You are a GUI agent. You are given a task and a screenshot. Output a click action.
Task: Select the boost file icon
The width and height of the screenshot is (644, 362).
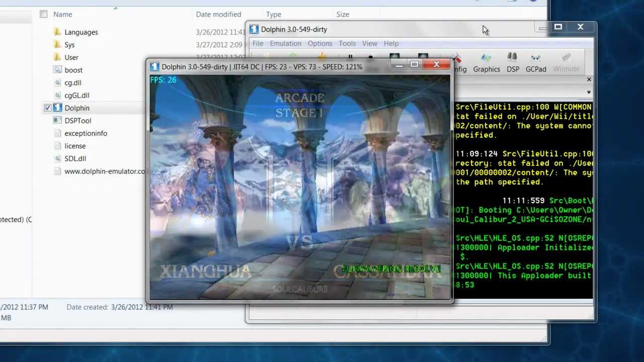coord(57,70)
